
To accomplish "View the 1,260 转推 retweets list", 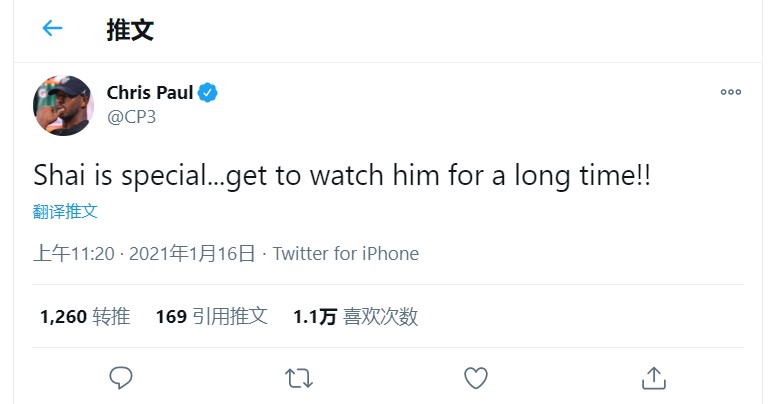I will click(85, 317).
